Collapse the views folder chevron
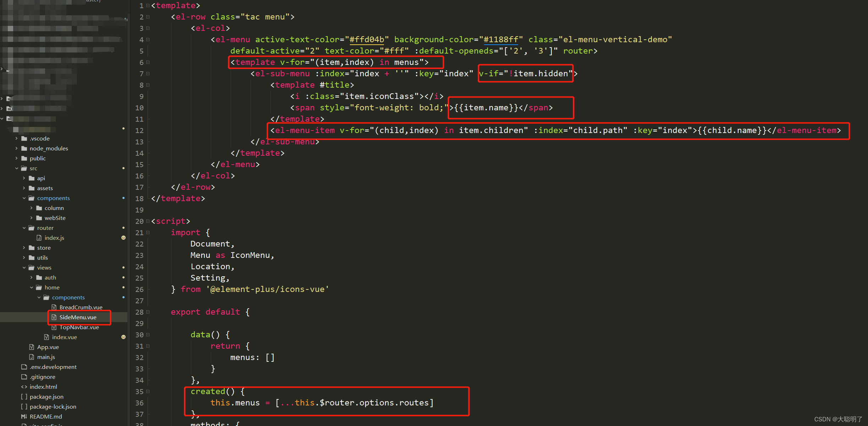The image size is (868, 426). click(24, 267)
